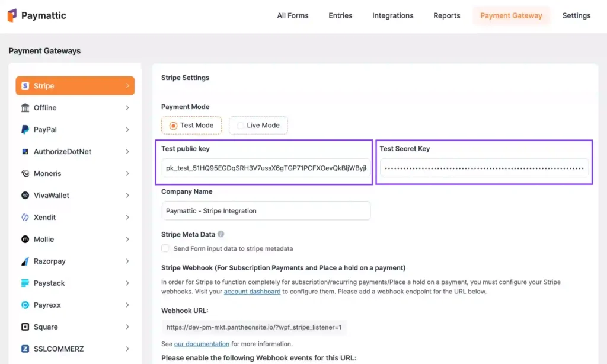This screenshot has height=364, width=607.
Task: Open the Settings tab
Action: [x=576, y=15]
